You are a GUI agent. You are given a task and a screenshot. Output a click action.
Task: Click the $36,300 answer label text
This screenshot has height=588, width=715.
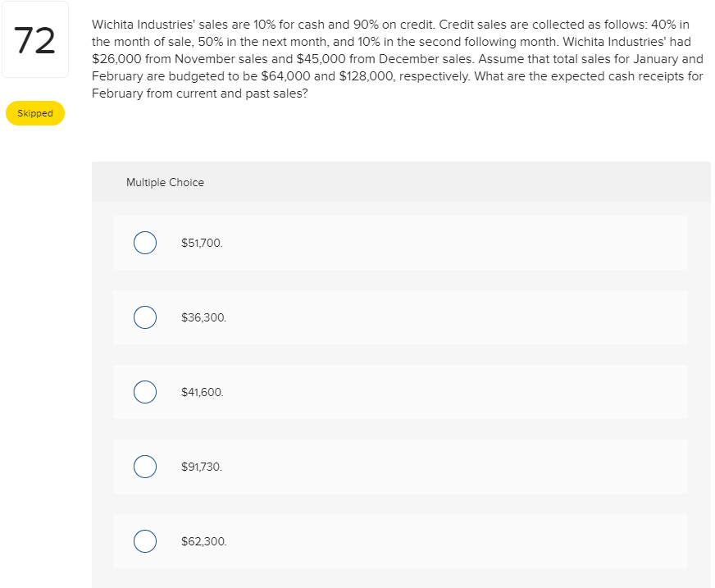pyautogui.click(x=202, y=317)
